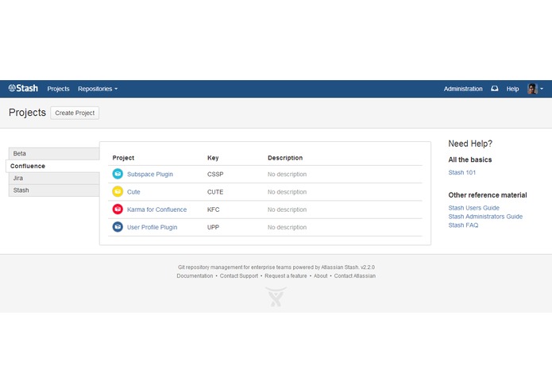Click the Projects page title

click(28, 113)
